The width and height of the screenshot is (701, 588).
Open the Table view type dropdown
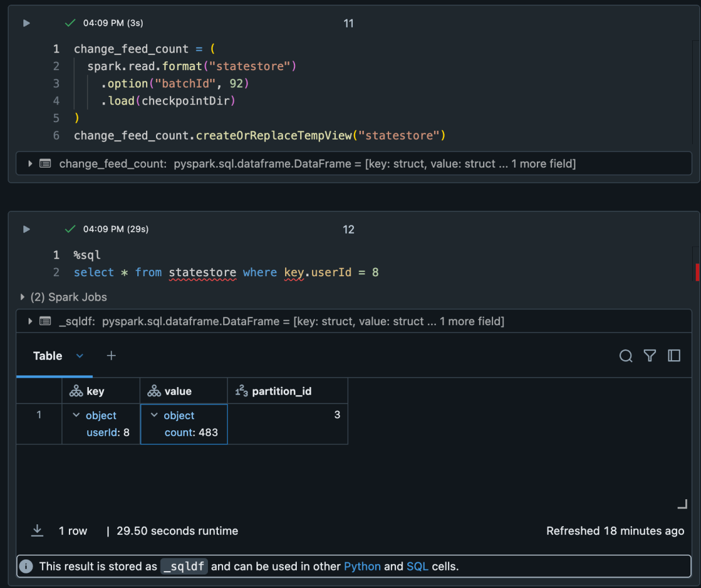point(80,356)
